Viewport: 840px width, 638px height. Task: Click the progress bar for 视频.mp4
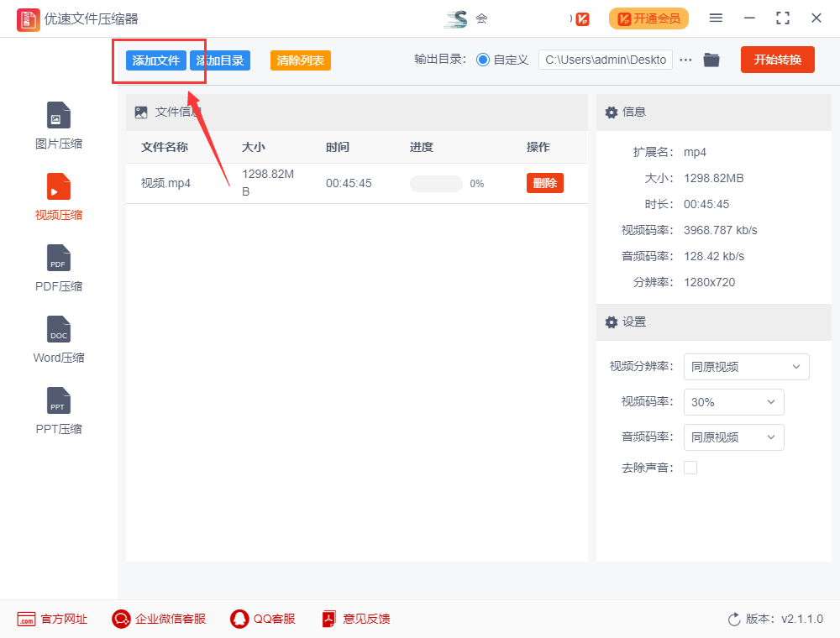pos(436,184)
